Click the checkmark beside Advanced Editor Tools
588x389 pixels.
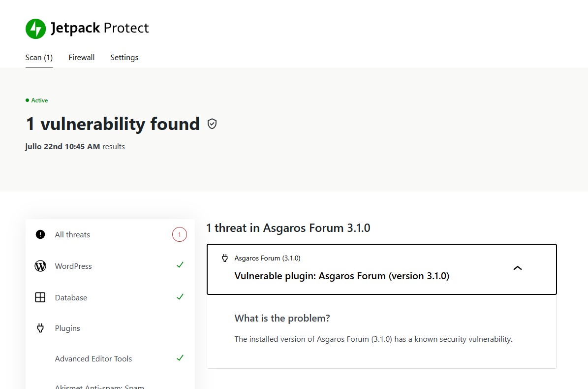[180, 358]
